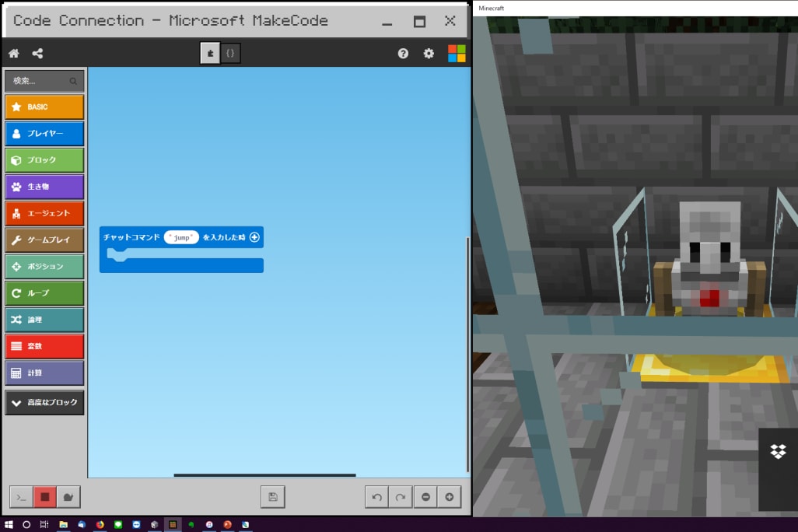Click the share project icon
Image resolution: width=798 pixels, height=532 pixels.
coord(37,54)
